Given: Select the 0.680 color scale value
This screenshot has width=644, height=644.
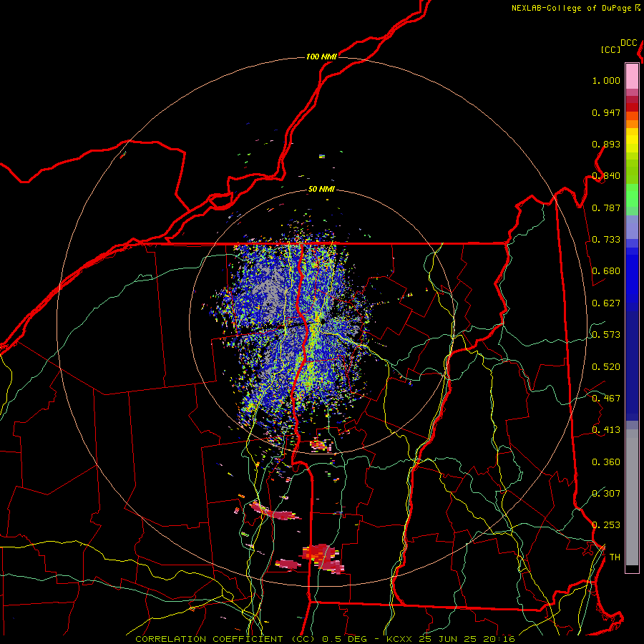Looking at the screenshot, I should [606, 271].
